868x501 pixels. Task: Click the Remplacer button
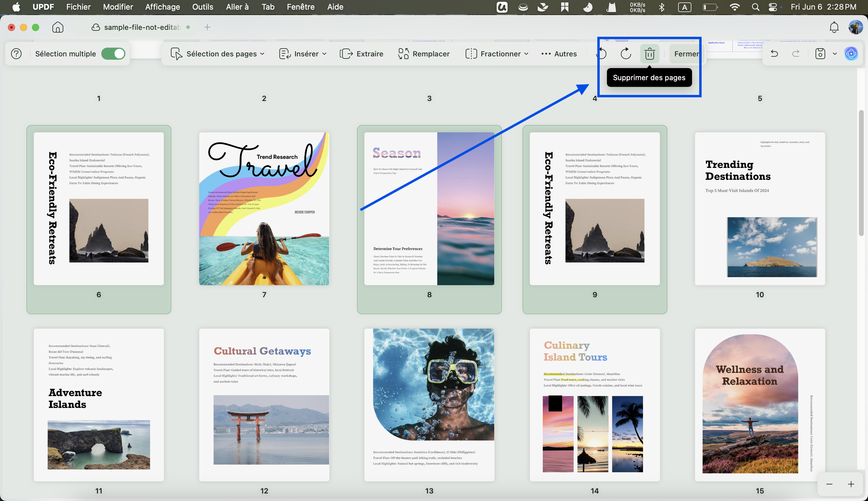424,54
